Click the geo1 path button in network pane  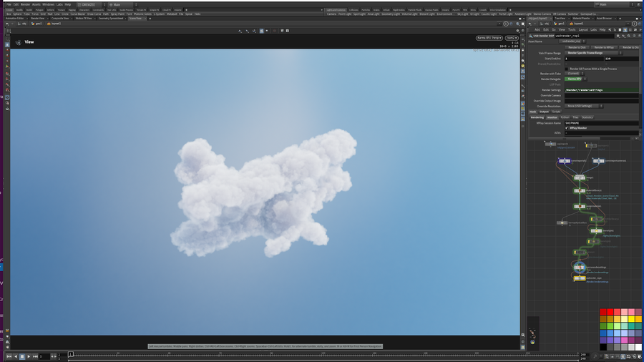click(559, 24)
